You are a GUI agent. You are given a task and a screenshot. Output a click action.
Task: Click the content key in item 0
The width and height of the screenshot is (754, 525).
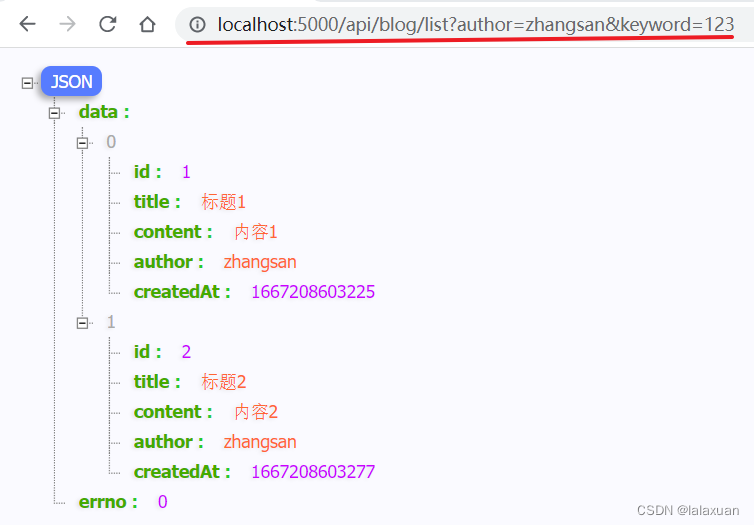coord(173,232)
